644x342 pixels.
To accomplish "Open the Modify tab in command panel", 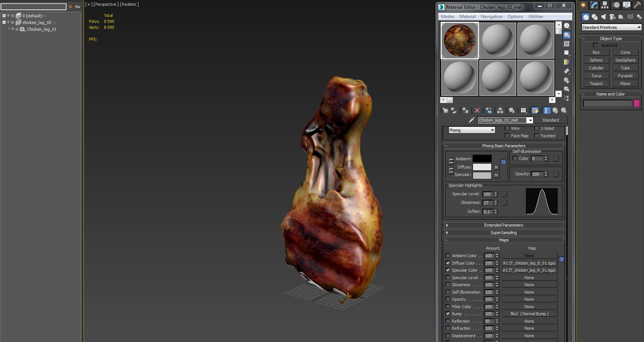I will [594, 5].
